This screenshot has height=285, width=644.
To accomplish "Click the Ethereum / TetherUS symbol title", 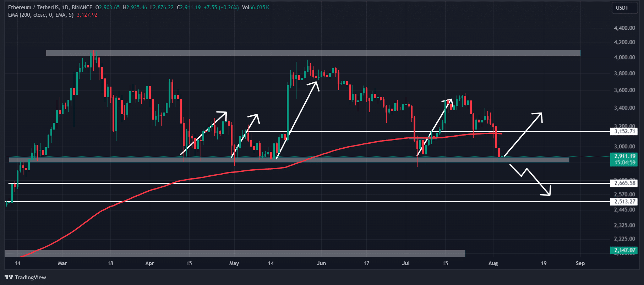I will pos(50,7).
